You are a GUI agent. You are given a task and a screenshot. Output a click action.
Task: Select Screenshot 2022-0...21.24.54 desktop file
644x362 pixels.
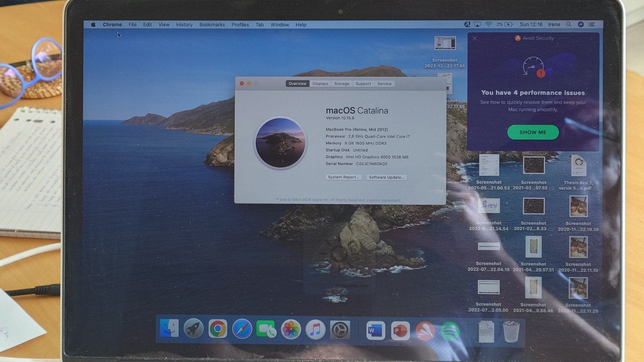coord(489,214)
